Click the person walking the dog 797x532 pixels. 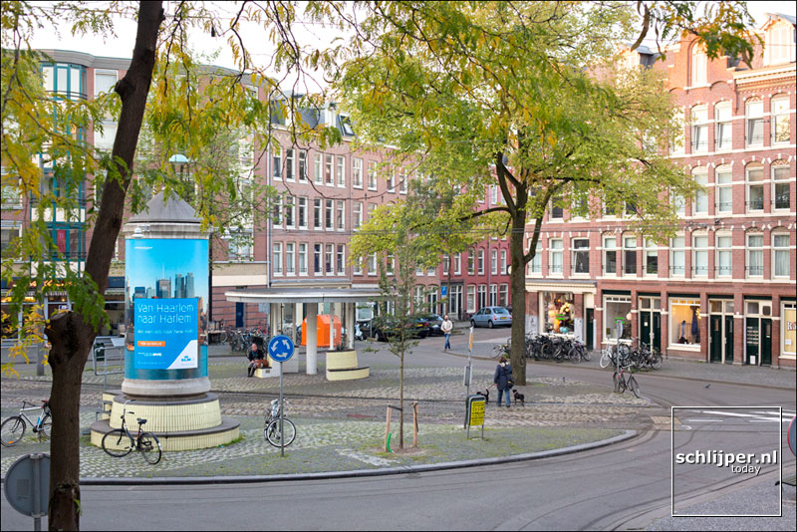(x=503, y=380)
